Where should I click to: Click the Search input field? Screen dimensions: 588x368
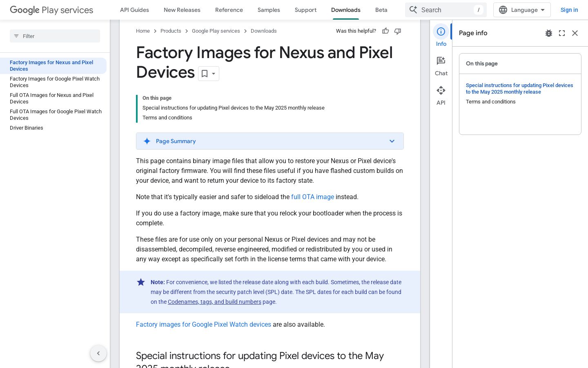pos(446,10)
